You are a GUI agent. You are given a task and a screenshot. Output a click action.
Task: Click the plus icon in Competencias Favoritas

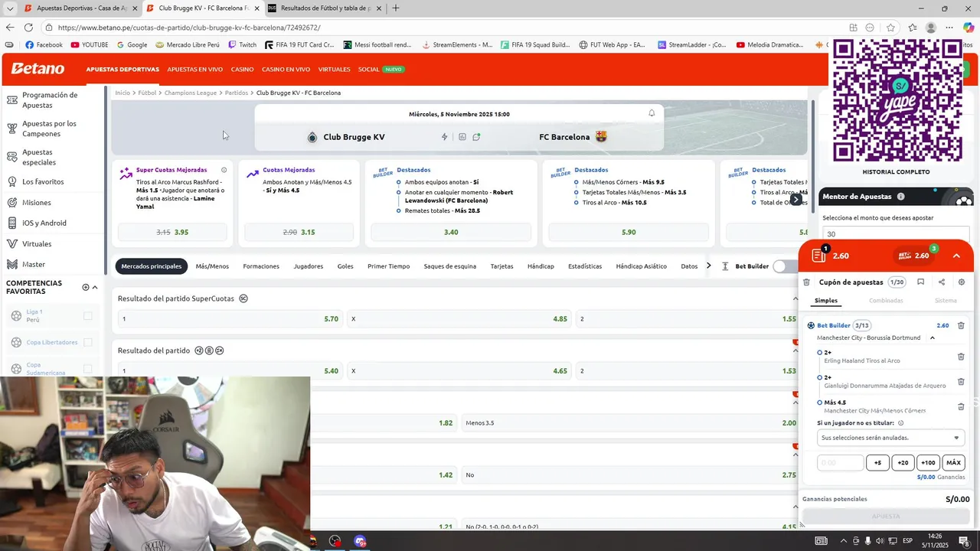click(x=86, y=287)
